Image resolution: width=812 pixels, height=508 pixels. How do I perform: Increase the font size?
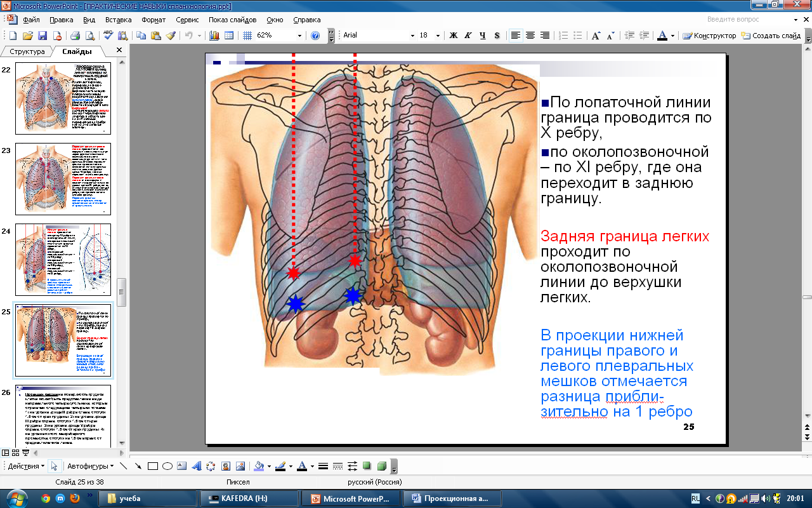click(596, 36)
